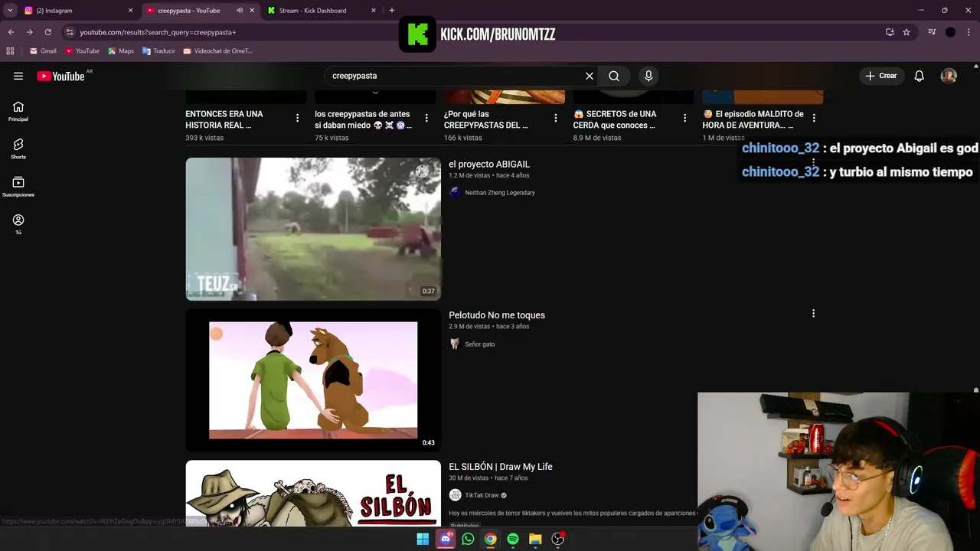
Task: Open the notifications bell
Action: [920, 76]
